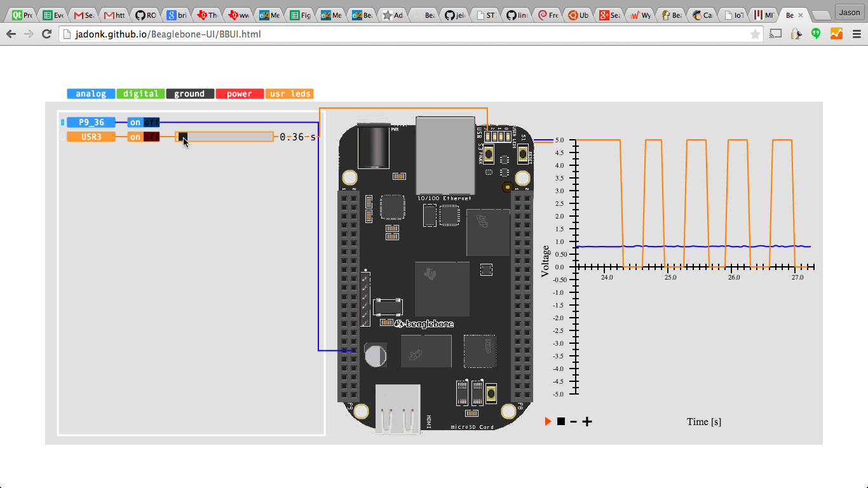
Task: Toggle the USR3 on/off switch
Action: [x=144, y=137]
